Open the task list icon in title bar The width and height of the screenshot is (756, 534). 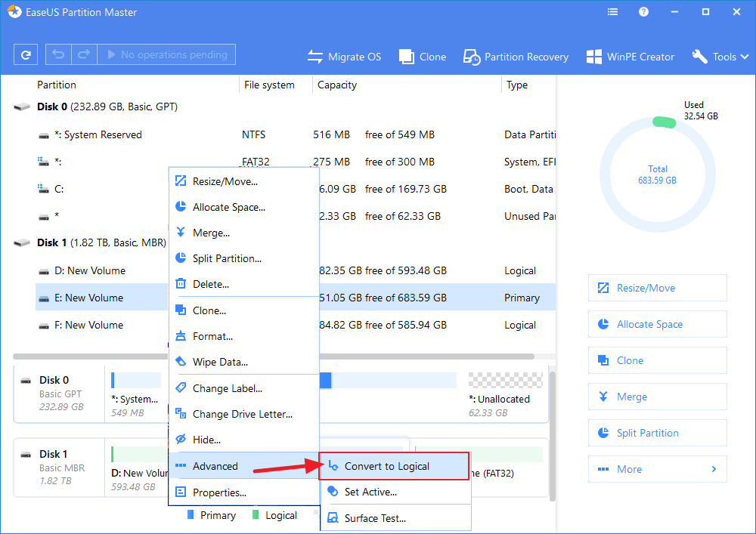(x=613, y=12)
